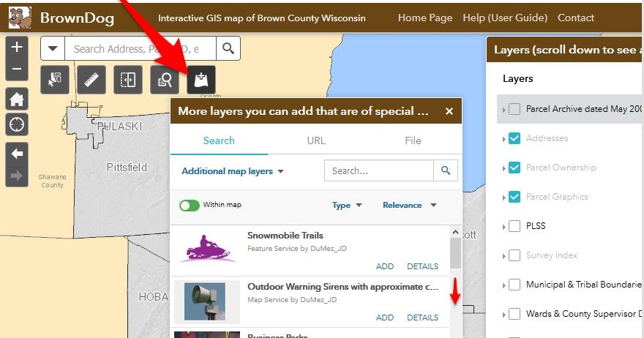Open the Add Data layers tool
This screenshot has width=644, height=338.
(201, 80)
